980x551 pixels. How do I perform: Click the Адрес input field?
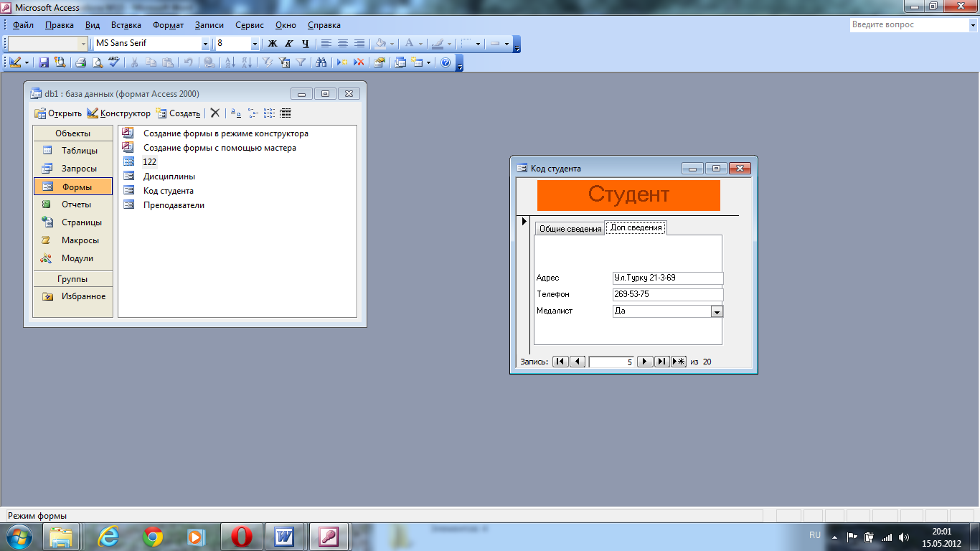click(668, 278)
